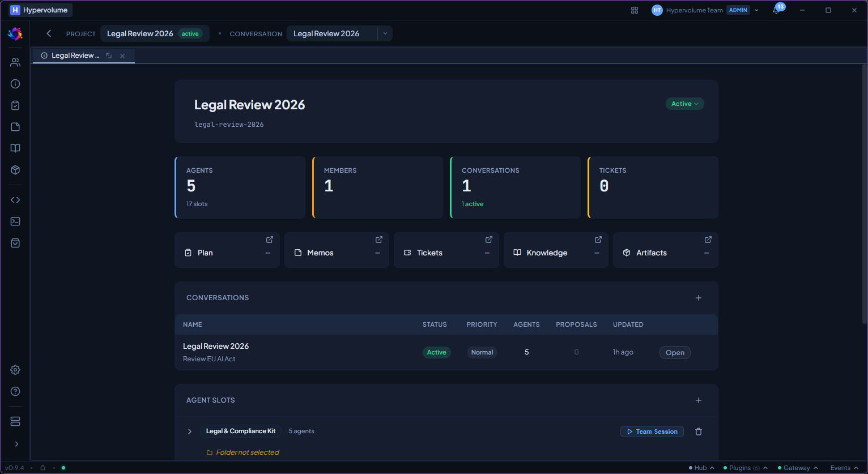This screenshot has height=474, width=868.
Task: Open the marketplace bag sidebar icon
Action: [x=15, y=243]
